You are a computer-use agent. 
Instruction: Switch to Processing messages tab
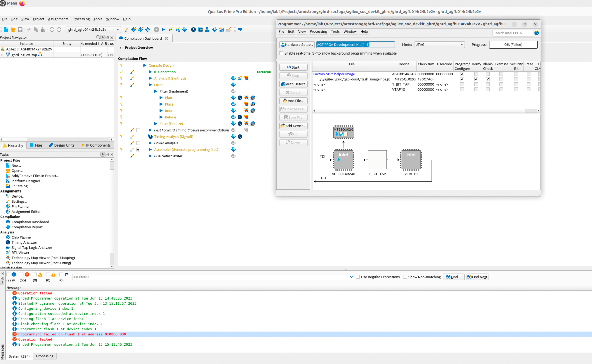point(45,356)
